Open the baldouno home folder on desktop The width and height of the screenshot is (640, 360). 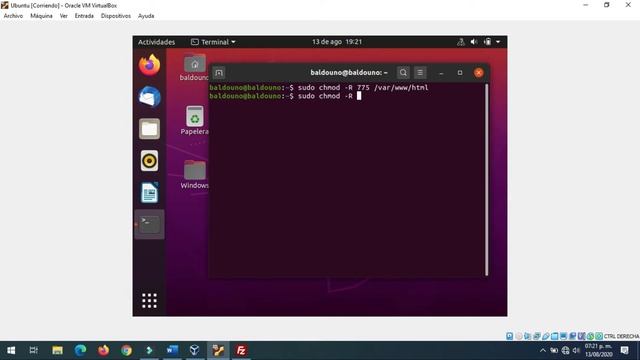[195, 68]
